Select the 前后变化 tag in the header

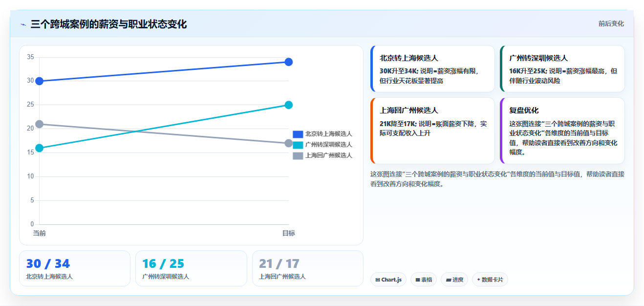[x=611, y=23]
